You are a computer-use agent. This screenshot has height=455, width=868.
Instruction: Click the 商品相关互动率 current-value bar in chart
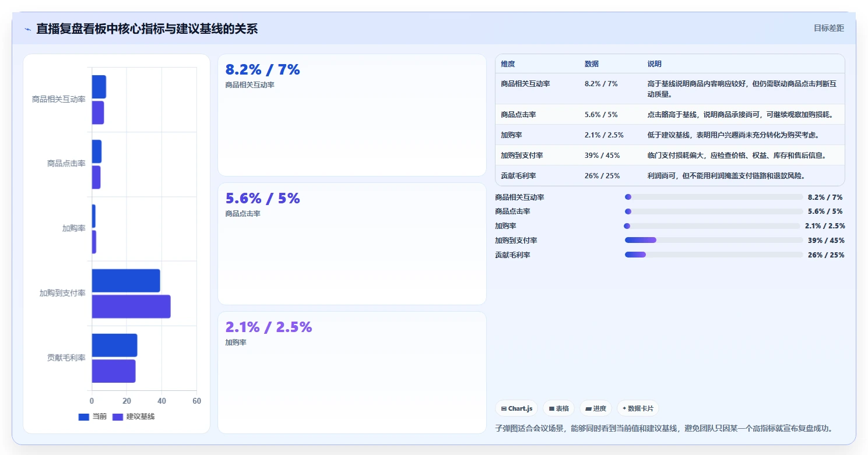(99, 87)
